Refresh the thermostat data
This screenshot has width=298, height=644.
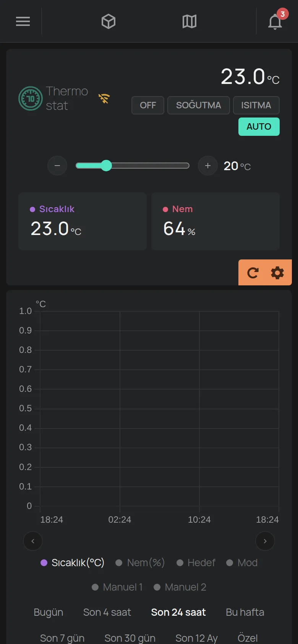click(253, 273)
